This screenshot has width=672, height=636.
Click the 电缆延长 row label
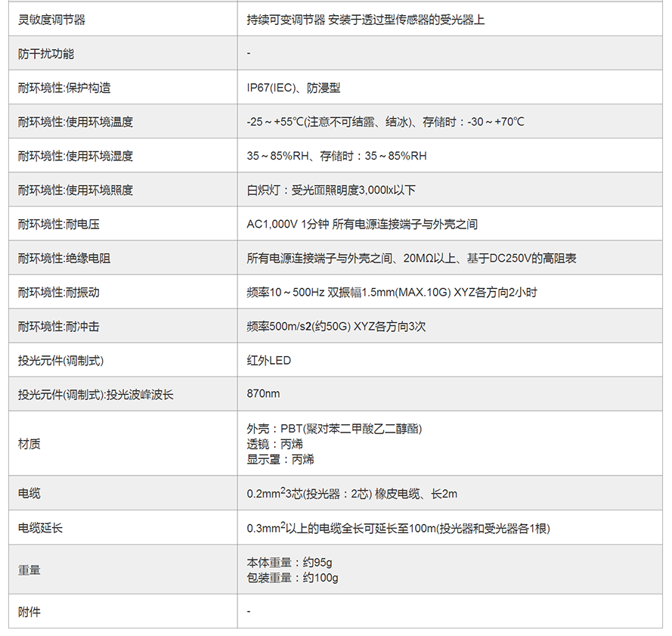[41, 528]
